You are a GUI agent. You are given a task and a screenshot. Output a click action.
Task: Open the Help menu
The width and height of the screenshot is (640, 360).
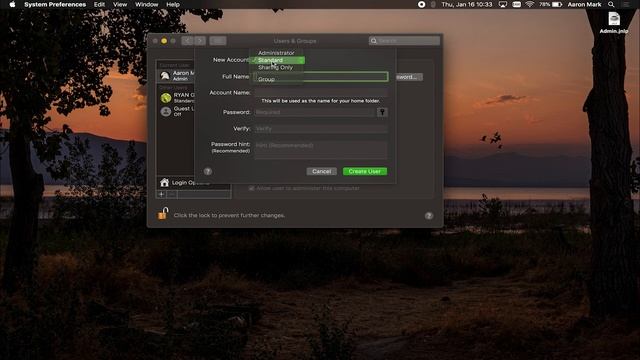click(x=173, y=4)
